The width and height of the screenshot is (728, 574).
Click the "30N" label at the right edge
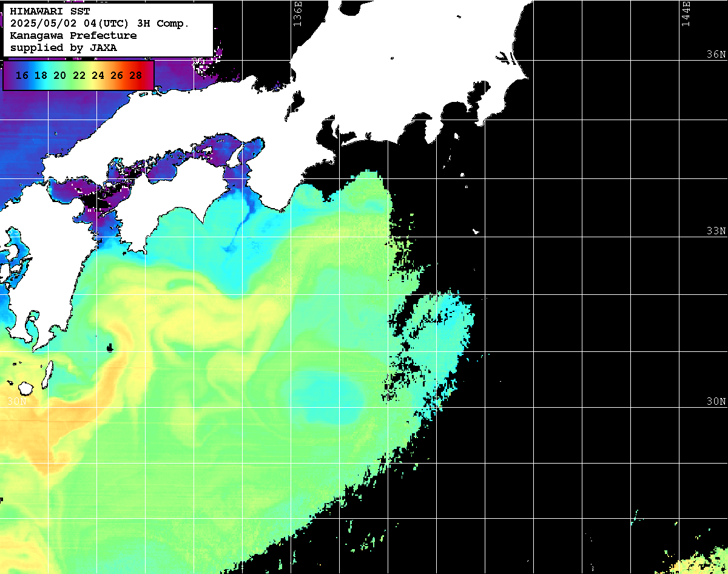[716, 402]
